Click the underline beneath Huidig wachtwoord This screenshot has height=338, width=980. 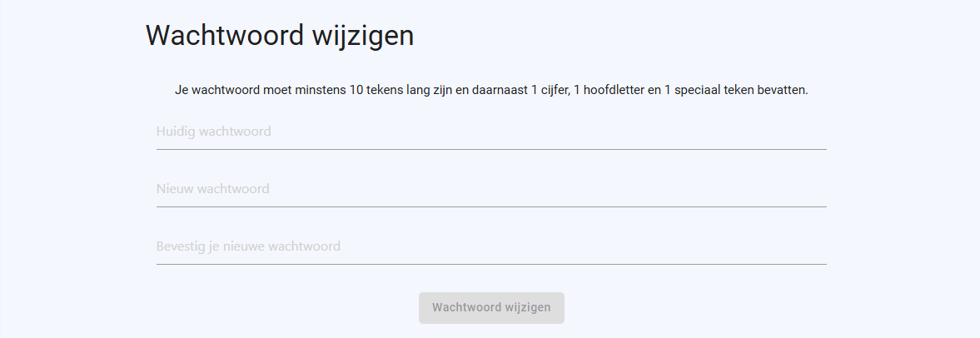(491, 149)
